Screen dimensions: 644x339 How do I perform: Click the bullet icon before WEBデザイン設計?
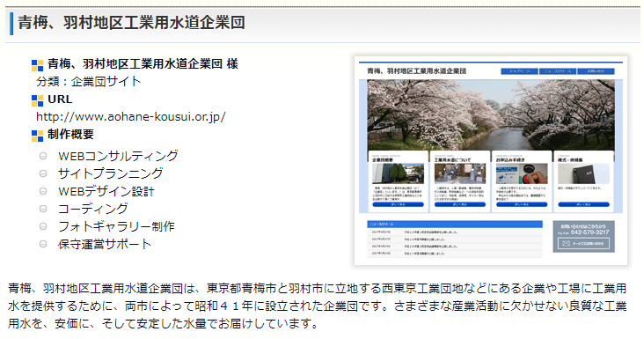click(x=43, y=191)
